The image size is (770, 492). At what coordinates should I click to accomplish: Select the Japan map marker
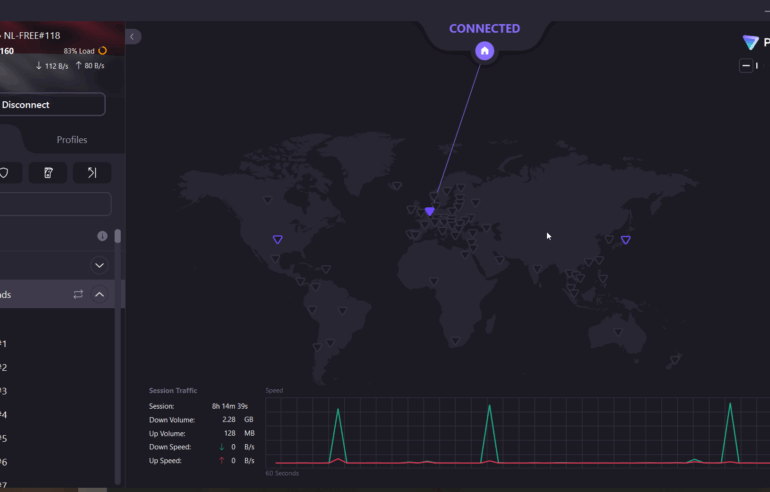click(x=626, y=240)
